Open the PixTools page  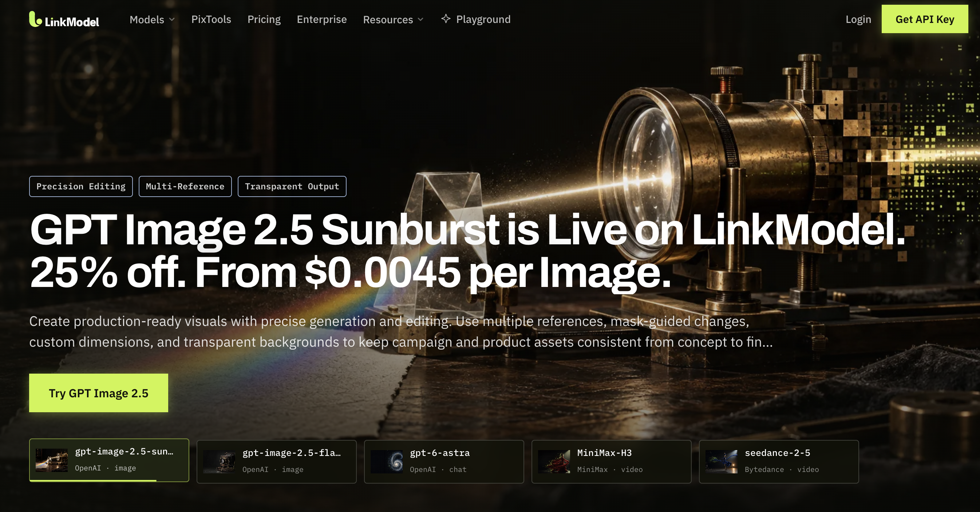click(211, 19)
